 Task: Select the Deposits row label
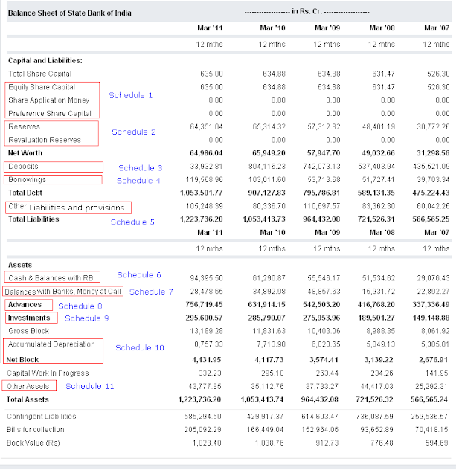(23, 167)
